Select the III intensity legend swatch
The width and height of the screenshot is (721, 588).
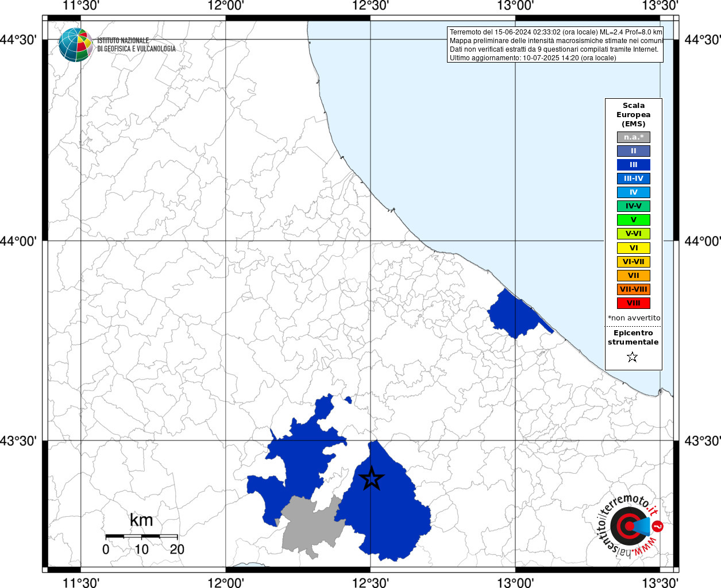[634, 165]
